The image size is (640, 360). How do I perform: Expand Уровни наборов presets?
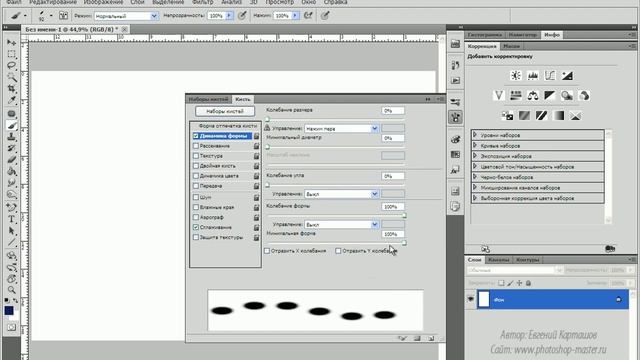(x=475, y=135)
